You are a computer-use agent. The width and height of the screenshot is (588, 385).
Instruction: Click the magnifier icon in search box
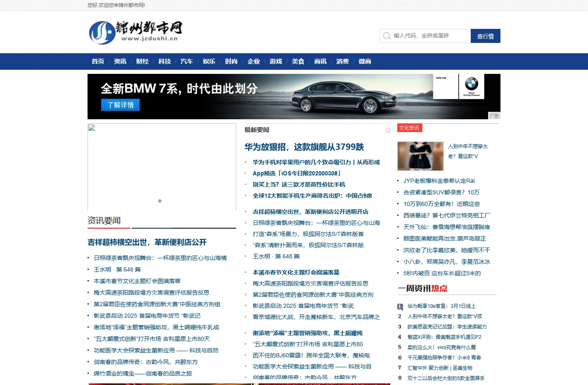coord(386,36)
